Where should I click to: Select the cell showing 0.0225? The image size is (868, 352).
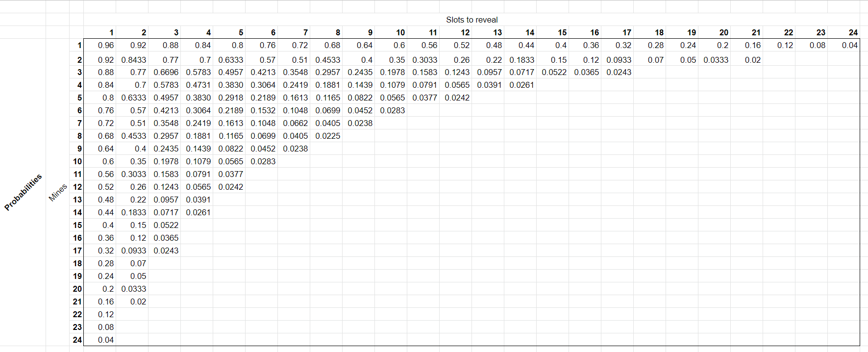327,136
